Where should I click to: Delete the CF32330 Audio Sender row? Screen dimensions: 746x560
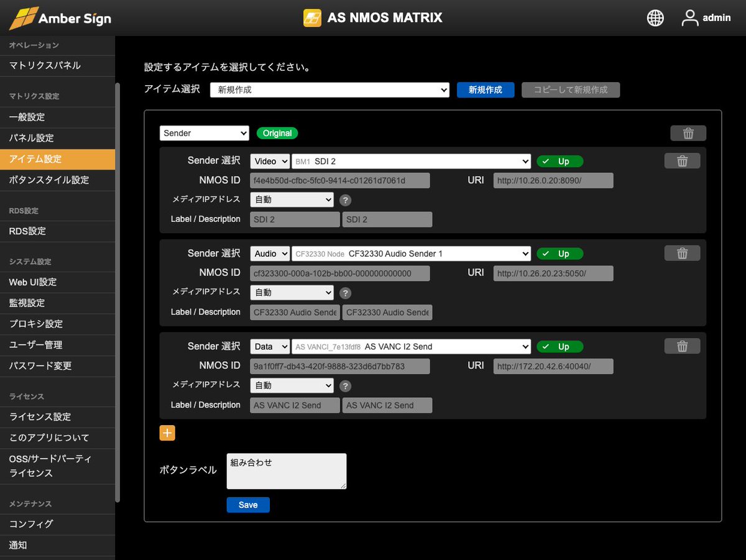[x=682, y=254]
